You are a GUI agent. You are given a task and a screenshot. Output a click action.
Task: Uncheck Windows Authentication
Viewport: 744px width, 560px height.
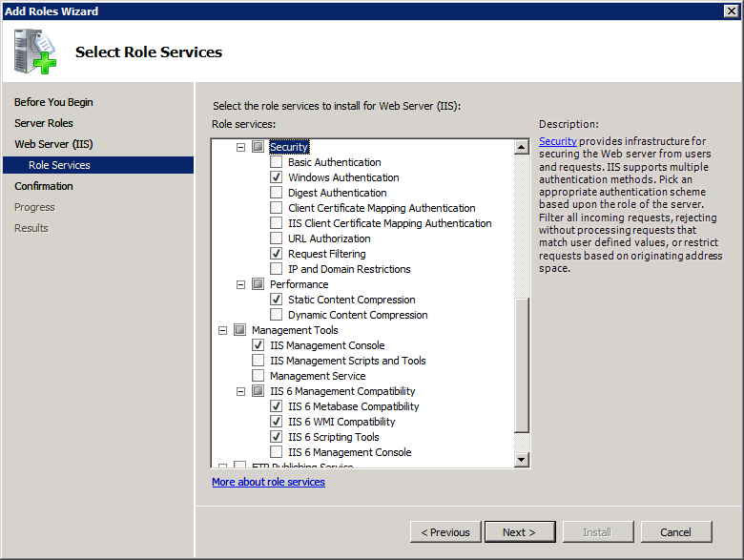pos(277,177)
